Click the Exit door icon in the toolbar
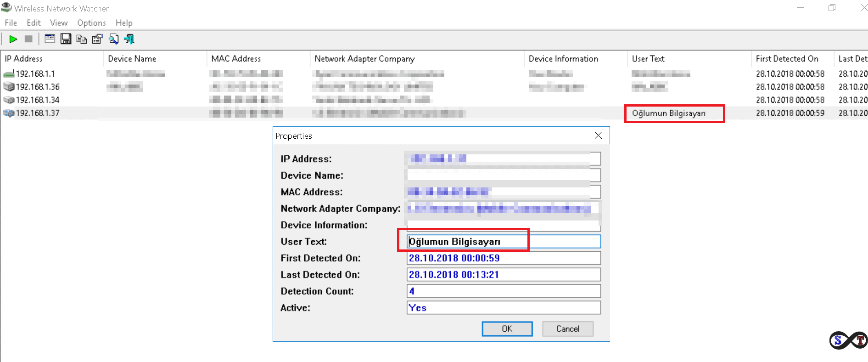 coord(129,39)
